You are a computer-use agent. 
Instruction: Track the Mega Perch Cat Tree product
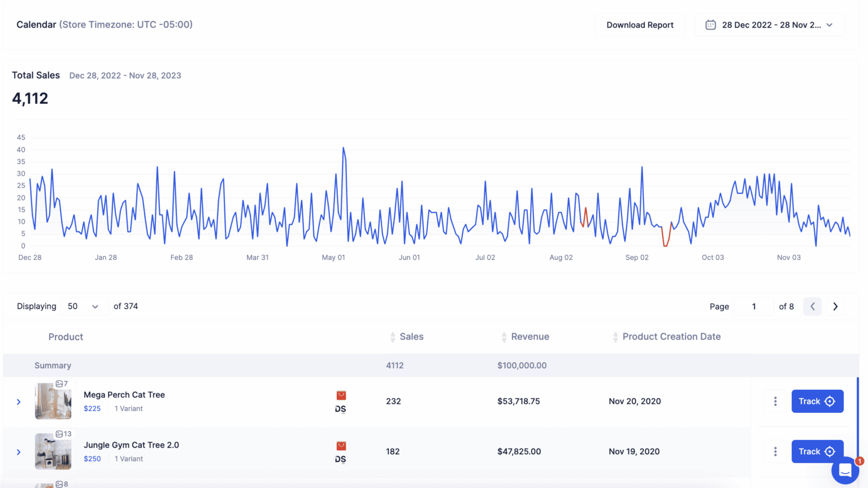[817, 401]
